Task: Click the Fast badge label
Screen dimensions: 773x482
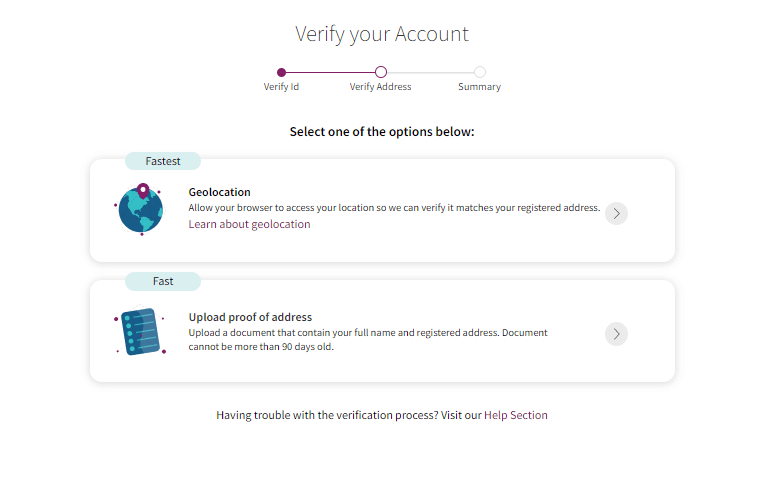Action: [x=163, y=282]
